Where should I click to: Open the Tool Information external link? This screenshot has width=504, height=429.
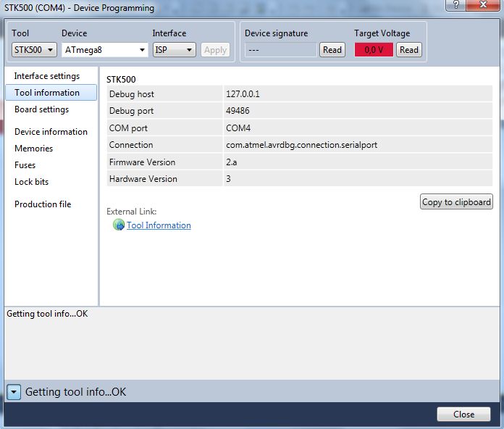(159, 225)
